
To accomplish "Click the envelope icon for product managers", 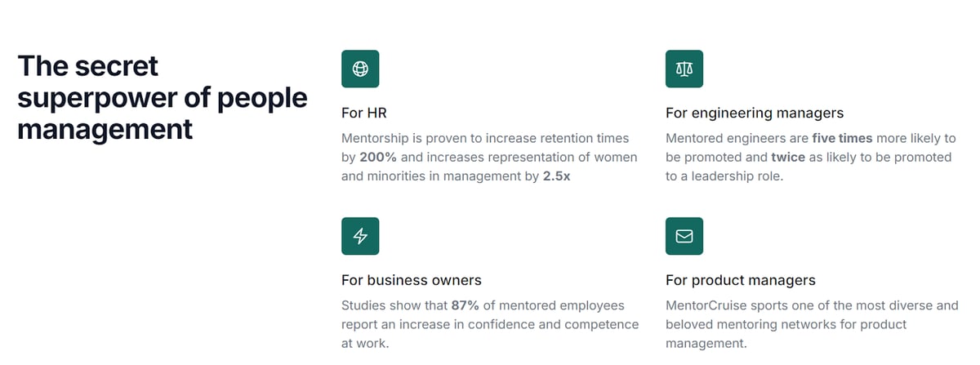I will click(684, 236).
